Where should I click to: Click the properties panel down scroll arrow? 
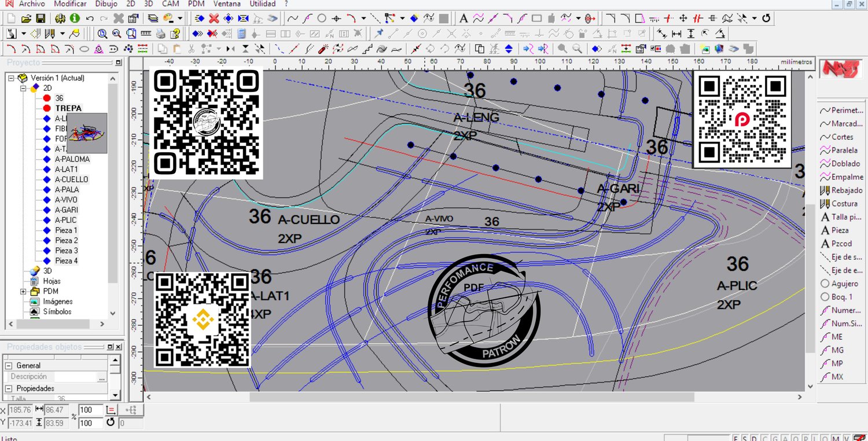point(115,396)
